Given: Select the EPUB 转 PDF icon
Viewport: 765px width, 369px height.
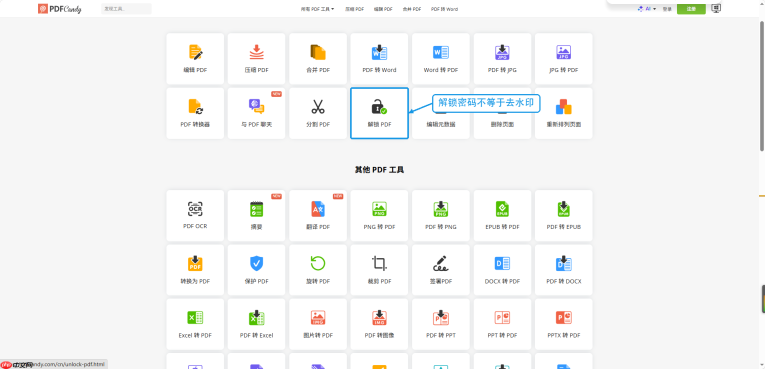Looking at the screenshot, I should (x=502, y=209).
